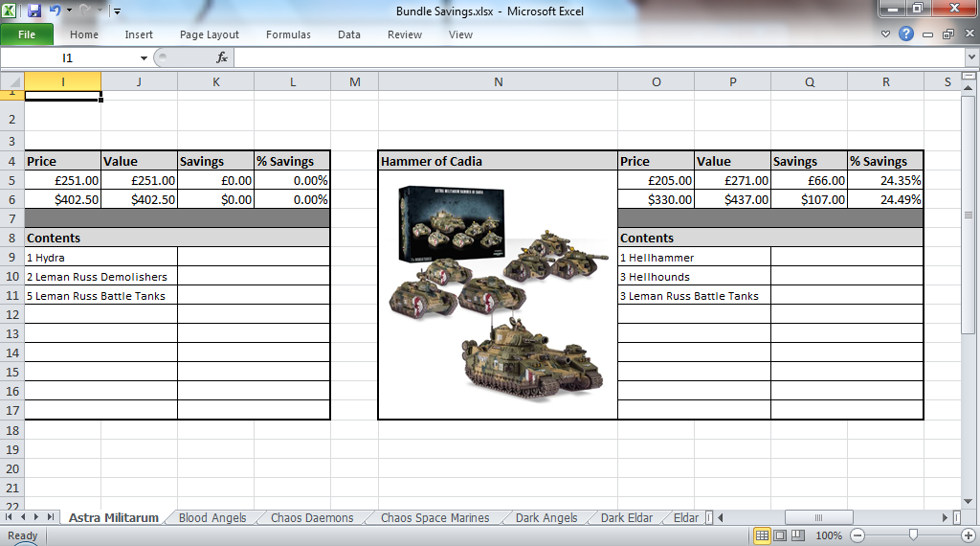Click the Undo arrow icon

tap(55, 11)
